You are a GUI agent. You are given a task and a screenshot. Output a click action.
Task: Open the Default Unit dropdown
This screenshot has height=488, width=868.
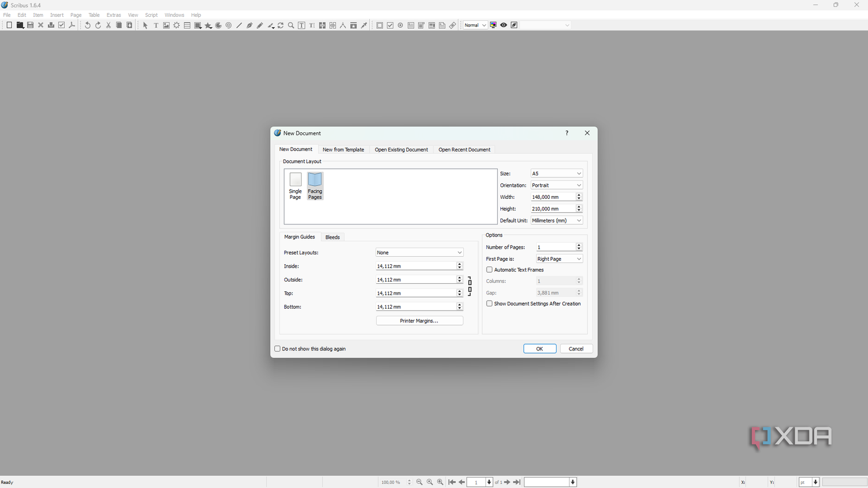pos(557,220)
